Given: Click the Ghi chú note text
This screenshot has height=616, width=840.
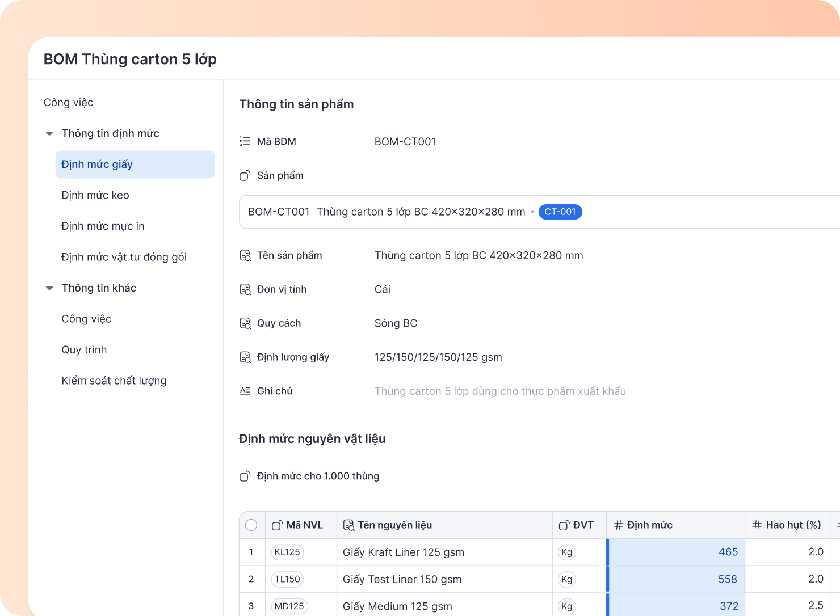Looking at the screenshot, I should tap(500, 391).
